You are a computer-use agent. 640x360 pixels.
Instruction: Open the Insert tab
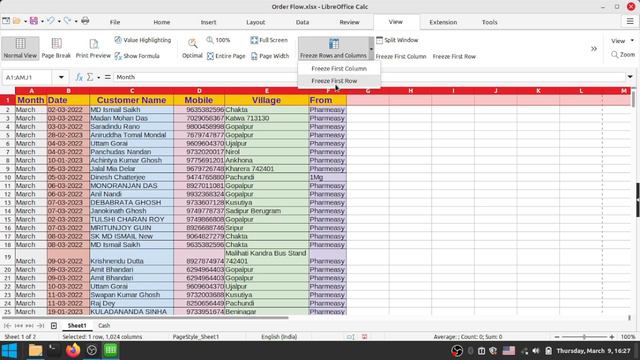click(208, 22)
